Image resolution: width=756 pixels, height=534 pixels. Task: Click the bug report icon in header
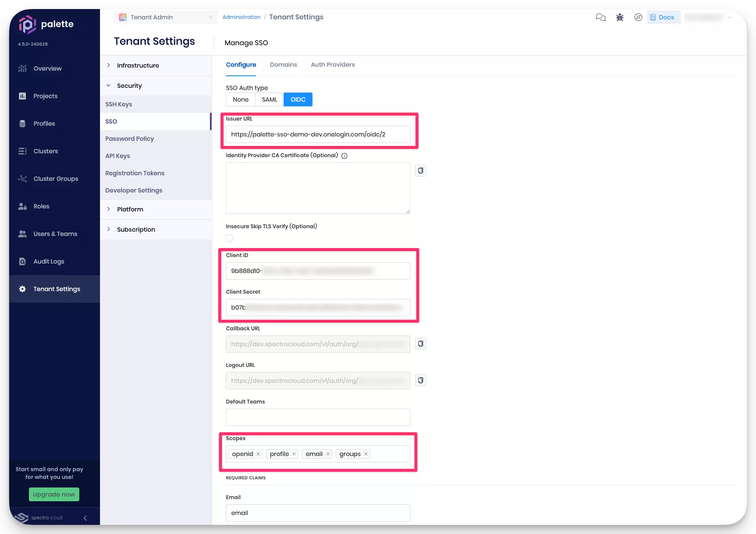click(x=620, y=17)
